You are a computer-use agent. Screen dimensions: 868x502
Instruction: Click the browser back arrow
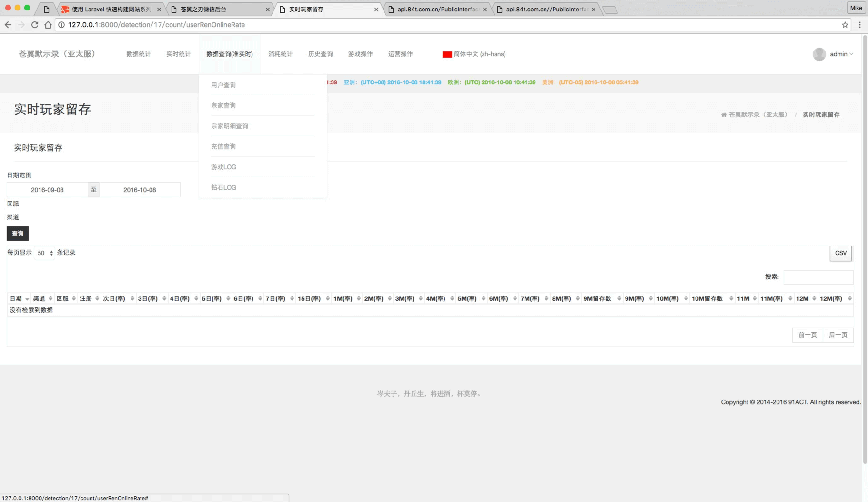click(x=8, y=25)
